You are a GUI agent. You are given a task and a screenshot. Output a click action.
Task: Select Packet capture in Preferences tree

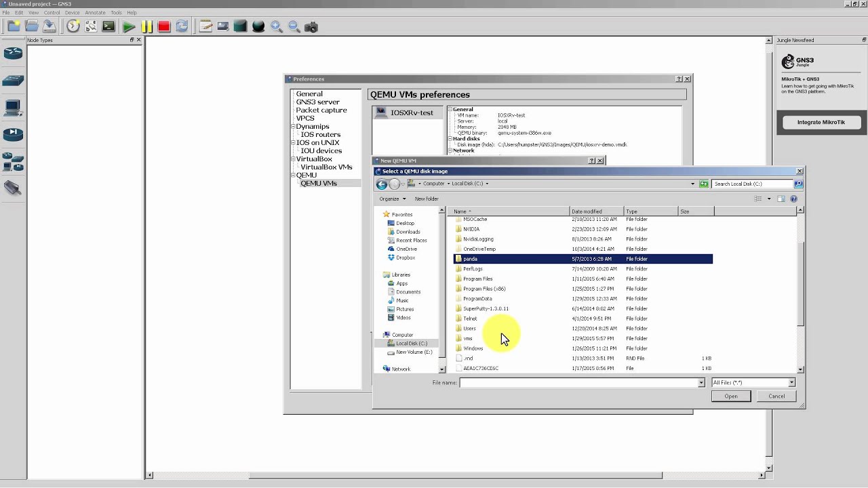[321, 110]
